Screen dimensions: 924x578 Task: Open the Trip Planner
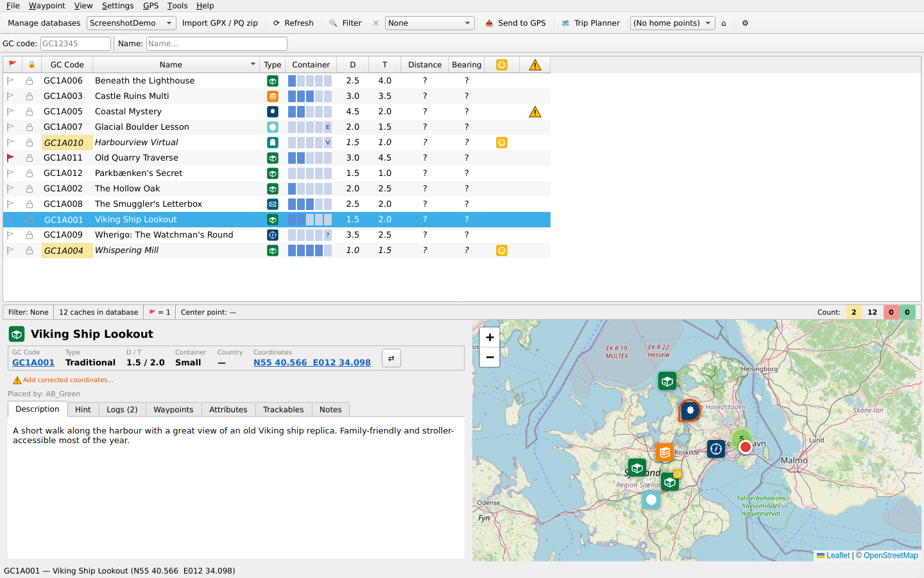click(590, 23)
